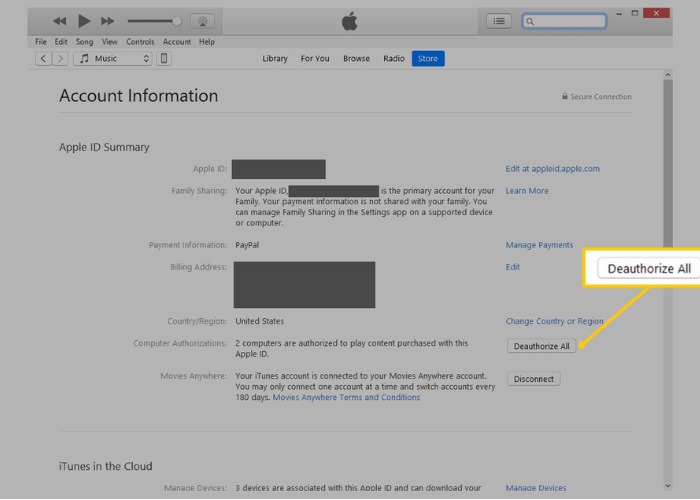Image resolution: width=700 pixels, height=500 pixels.
Task: Select the Store tab
Action: pyautogui.click(x=428, y=58)
